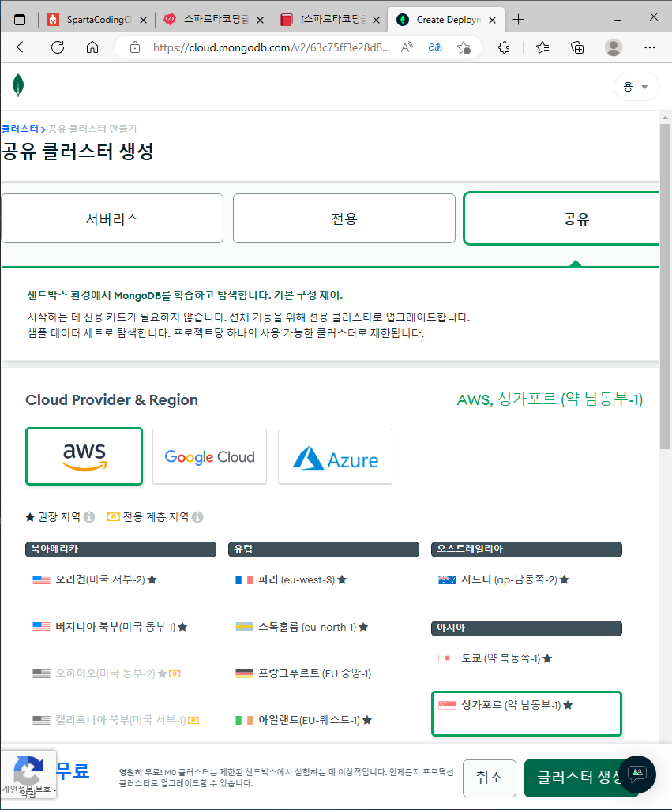The width and height of the screenshot is (672, 810).
Task: Click the 취소 button
Action: pyautogui.click(x=489, y=778)
